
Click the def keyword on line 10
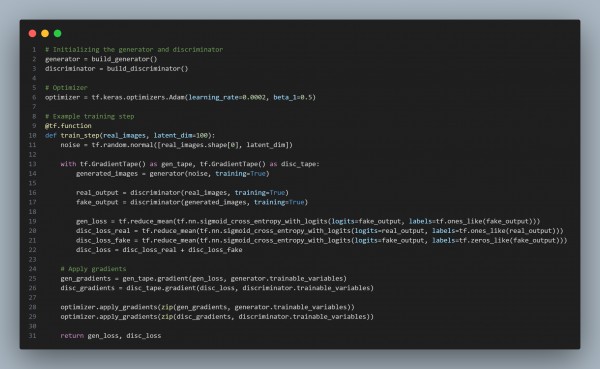point(51,135)
